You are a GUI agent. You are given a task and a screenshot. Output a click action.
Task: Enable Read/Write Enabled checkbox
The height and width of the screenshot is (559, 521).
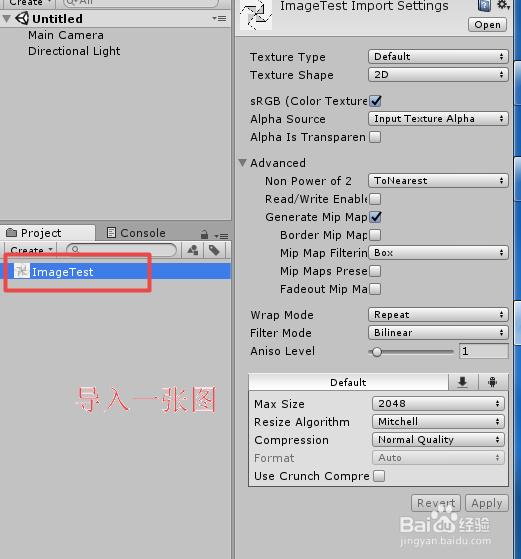point(375,199)
